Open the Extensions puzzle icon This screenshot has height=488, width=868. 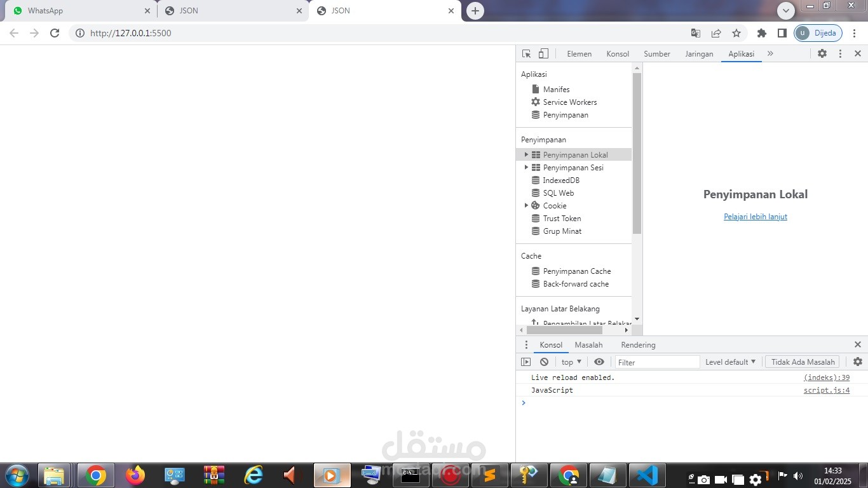coord(762,33)
